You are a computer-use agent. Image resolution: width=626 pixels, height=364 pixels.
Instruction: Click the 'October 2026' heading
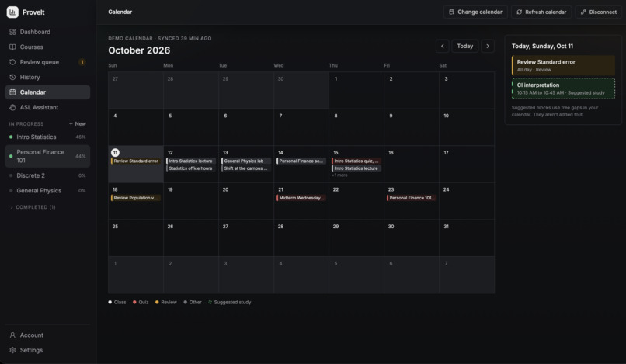coord(139,50)
